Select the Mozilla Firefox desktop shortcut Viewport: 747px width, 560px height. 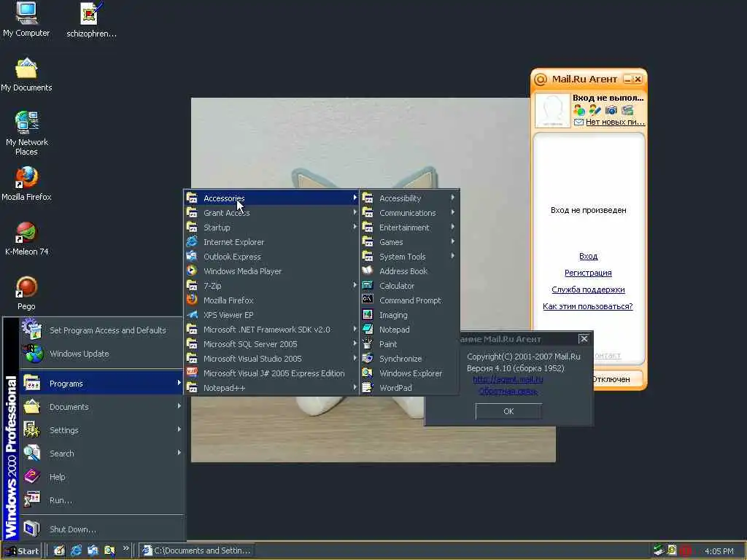(26, 184)
